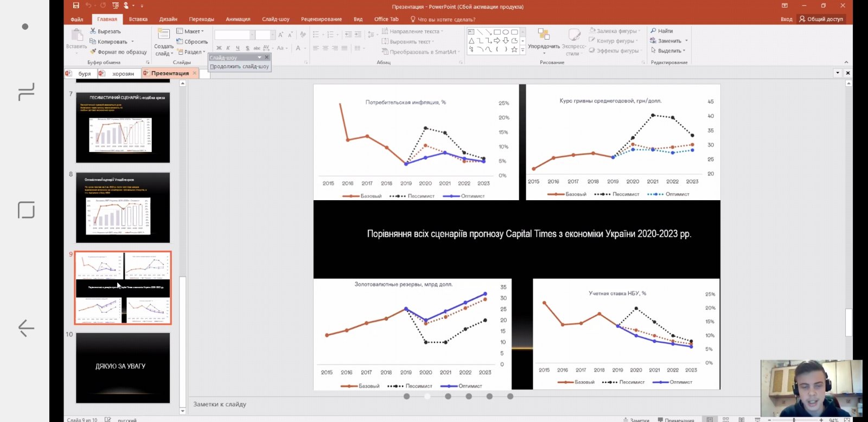Click slide sorter view icon in status bar
Viewport: 868px width, 422px height.
coord(726,420)
